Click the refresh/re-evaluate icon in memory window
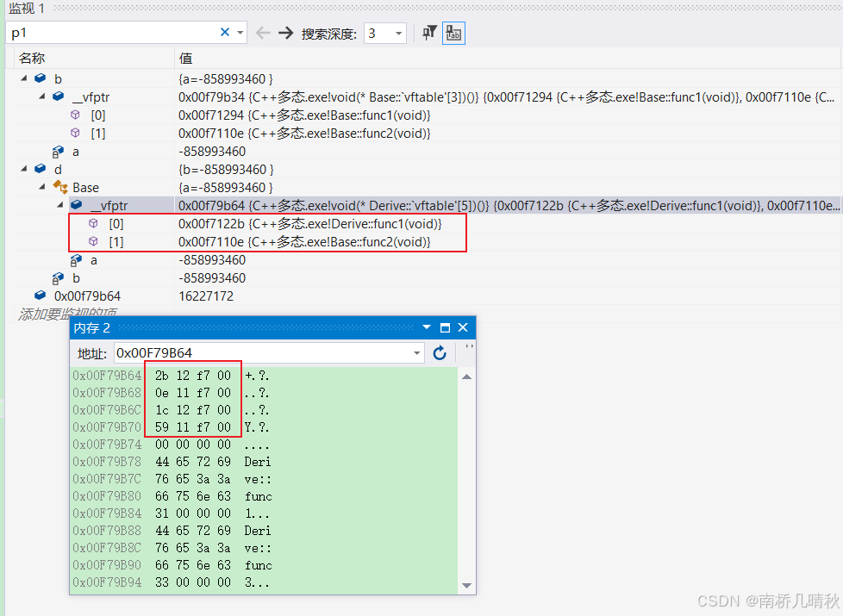The image size is (843, 616). (440, 353)
